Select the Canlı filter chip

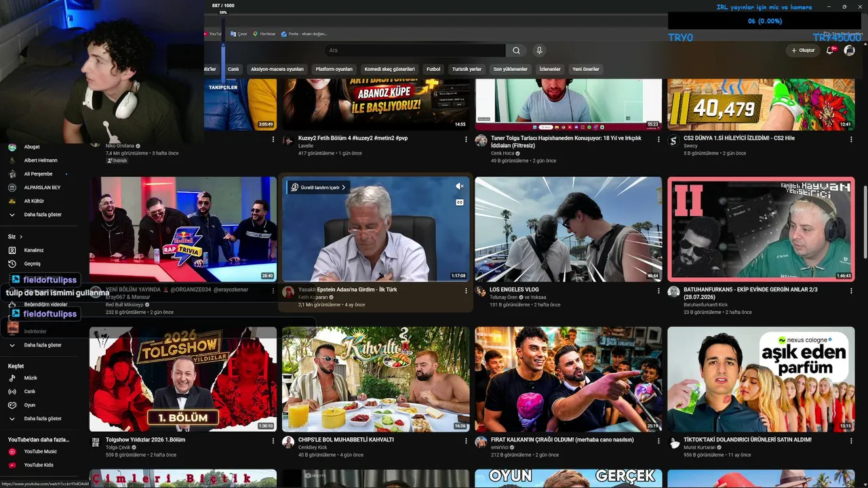click(233, 69)
